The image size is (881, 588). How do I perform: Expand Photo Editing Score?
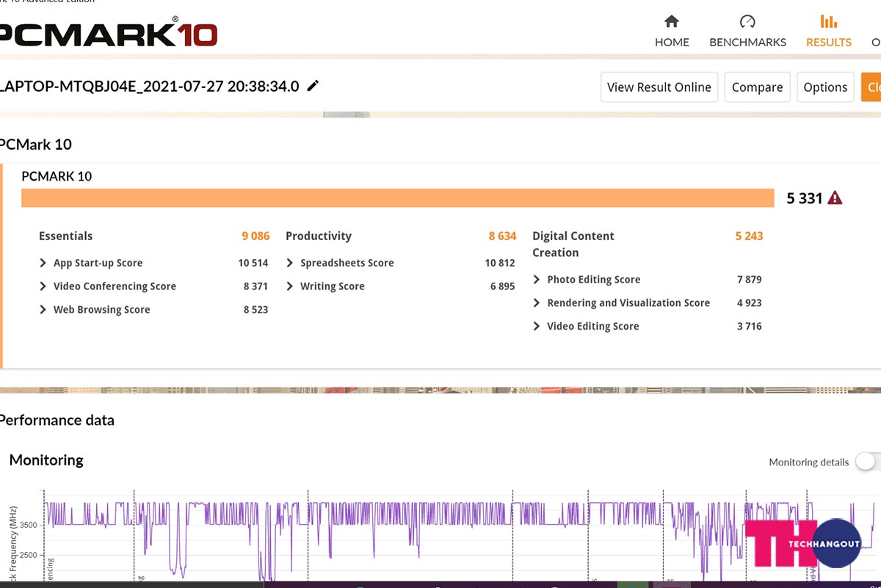tap(537, 279)
